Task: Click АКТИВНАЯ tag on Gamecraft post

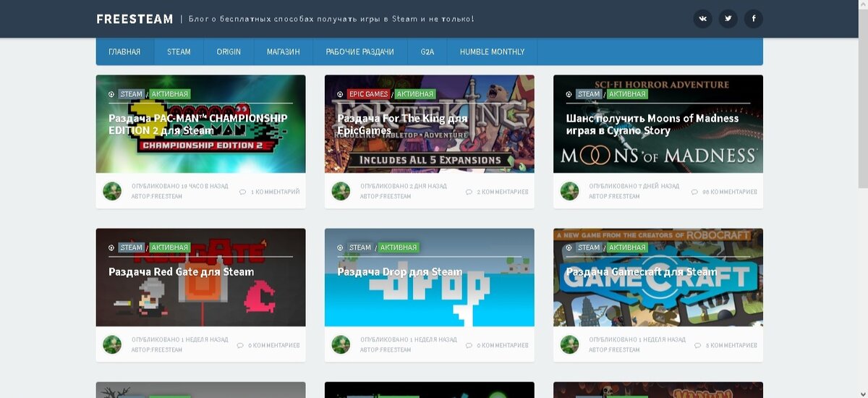Action: coord(626,247)
